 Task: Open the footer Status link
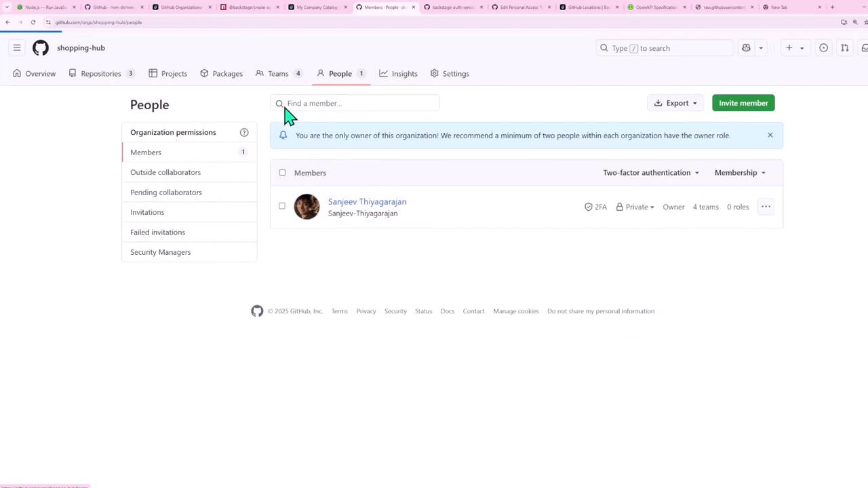click(x=424, y=311)
